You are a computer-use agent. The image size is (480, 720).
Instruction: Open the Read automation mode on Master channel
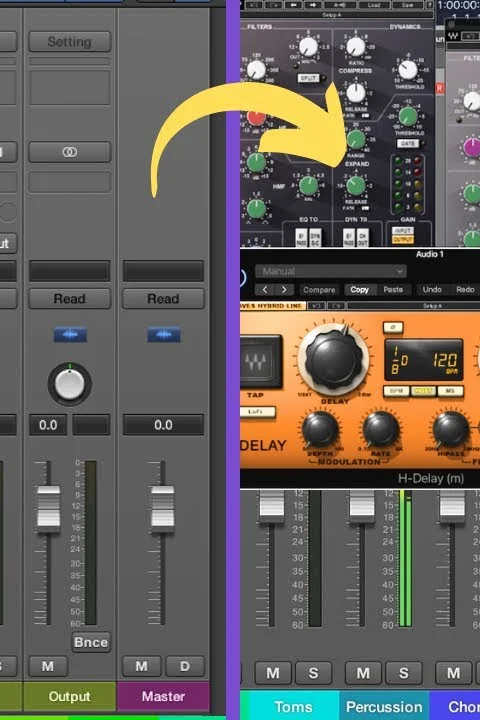click(163, 299)
